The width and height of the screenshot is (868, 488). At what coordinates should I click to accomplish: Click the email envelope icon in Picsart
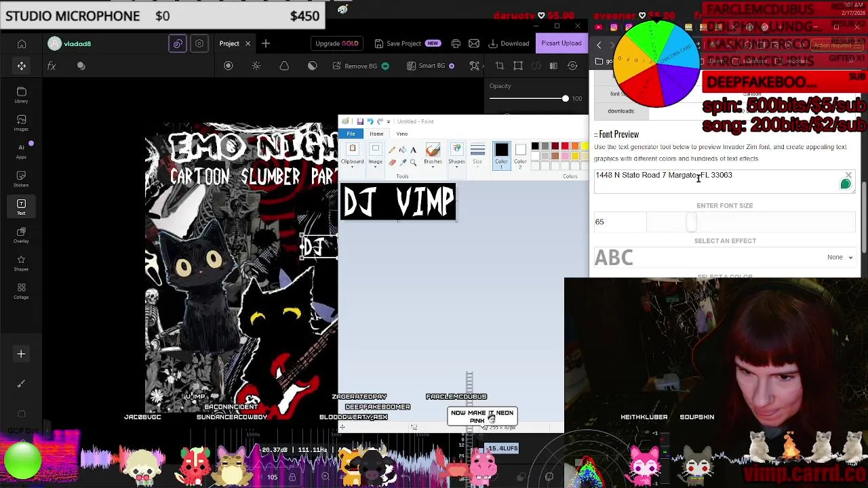(474, 43)
